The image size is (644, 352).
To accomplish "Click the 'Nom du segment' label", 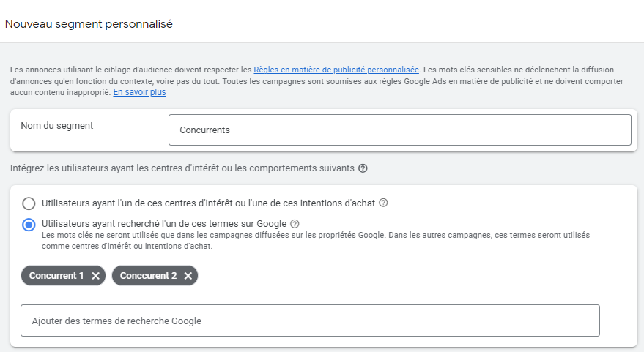I will tap(57, 126).
